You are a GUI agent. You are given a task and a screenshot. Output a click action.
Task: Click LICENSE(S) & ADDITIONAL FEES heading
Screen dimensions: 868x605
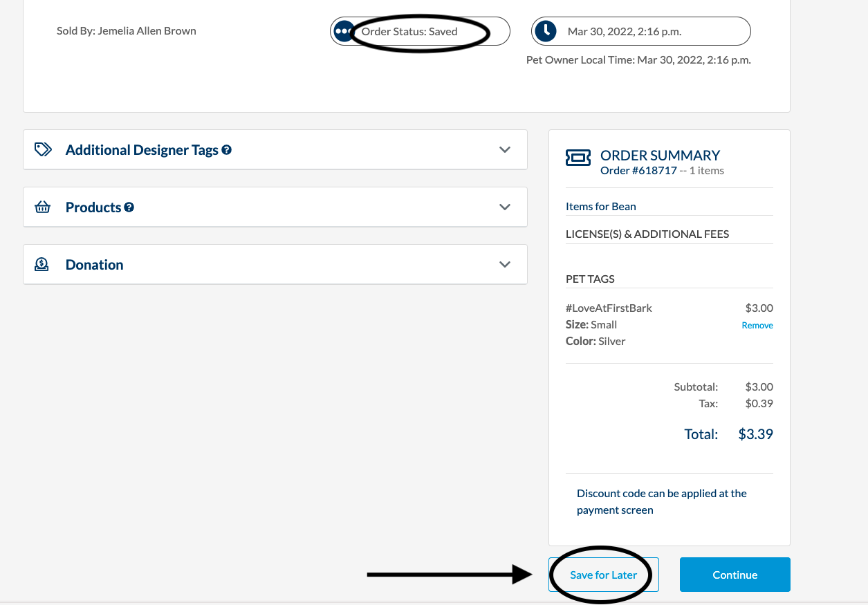pos(647,234)
